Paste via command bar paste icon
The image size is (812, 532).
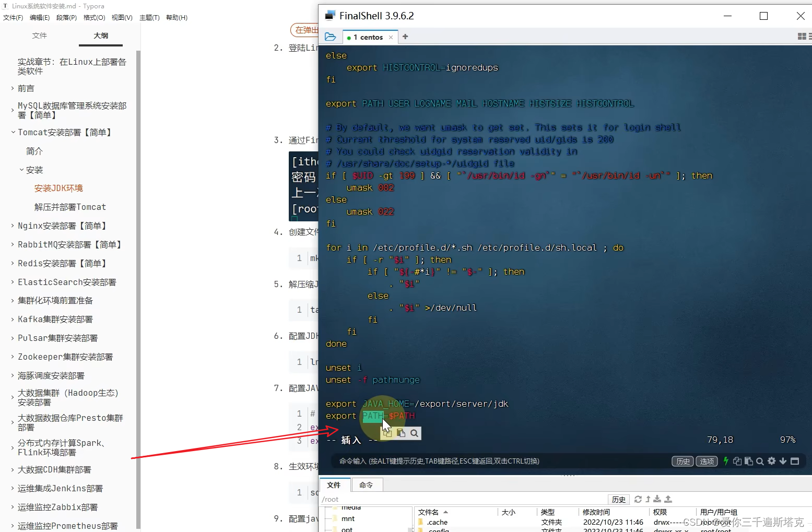coord(749,461)
